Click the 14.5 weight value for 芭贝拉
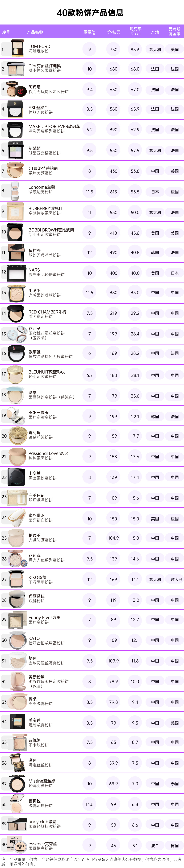184x868 pixels. [89, 804]
